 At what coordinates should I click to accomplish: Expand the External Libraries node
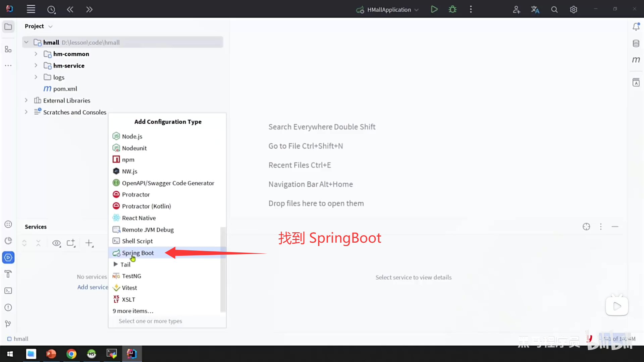coord(26,101)
